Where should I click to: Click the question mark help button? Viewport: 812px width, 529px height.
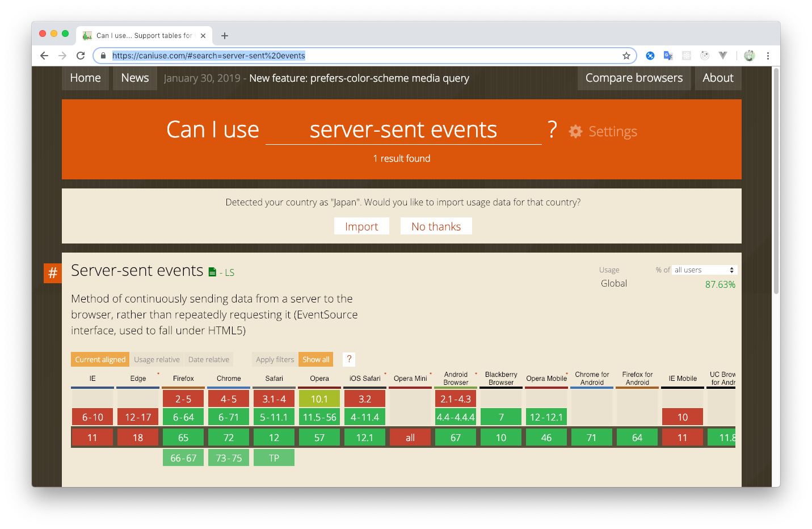(x=349, y=359)
